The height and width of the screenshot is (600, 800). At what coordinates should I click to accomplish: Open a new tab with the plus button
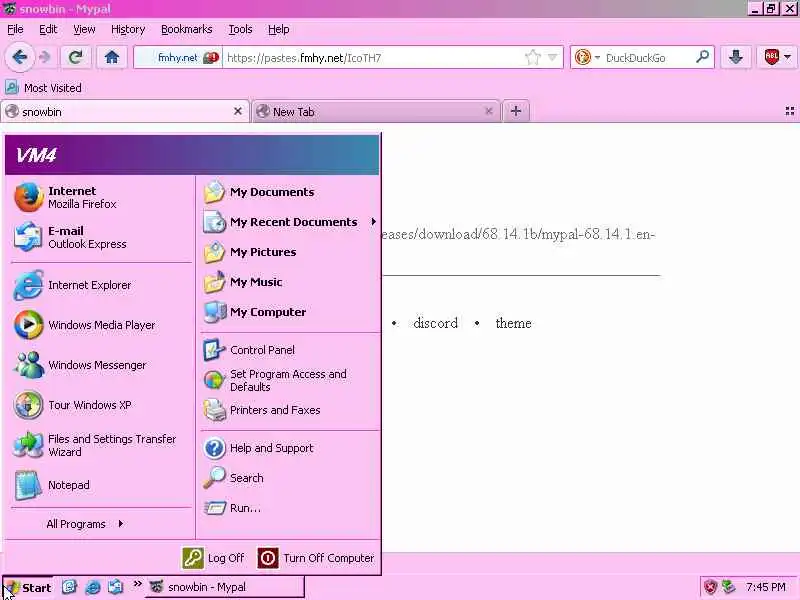(516, 111)
